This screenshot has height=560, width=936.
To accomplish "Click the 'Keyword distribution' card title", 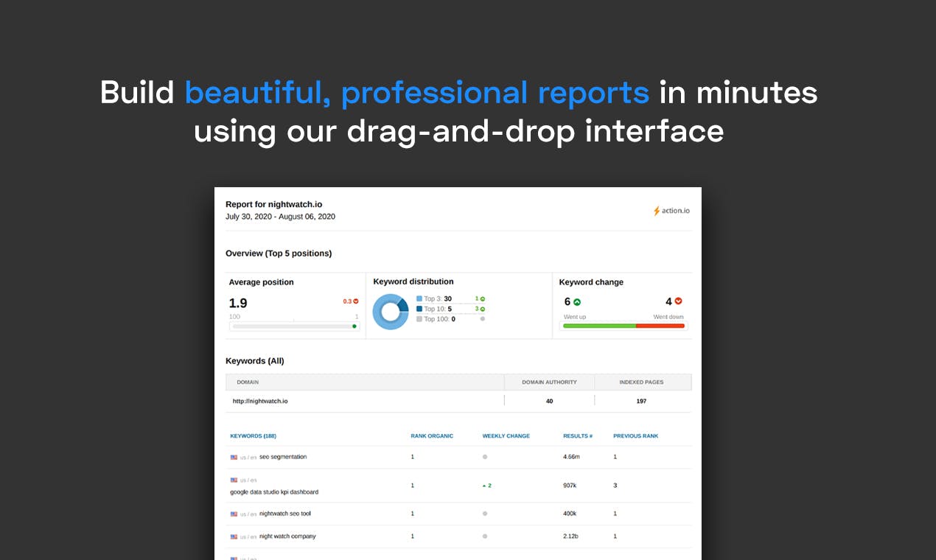I will coord(413,281).
